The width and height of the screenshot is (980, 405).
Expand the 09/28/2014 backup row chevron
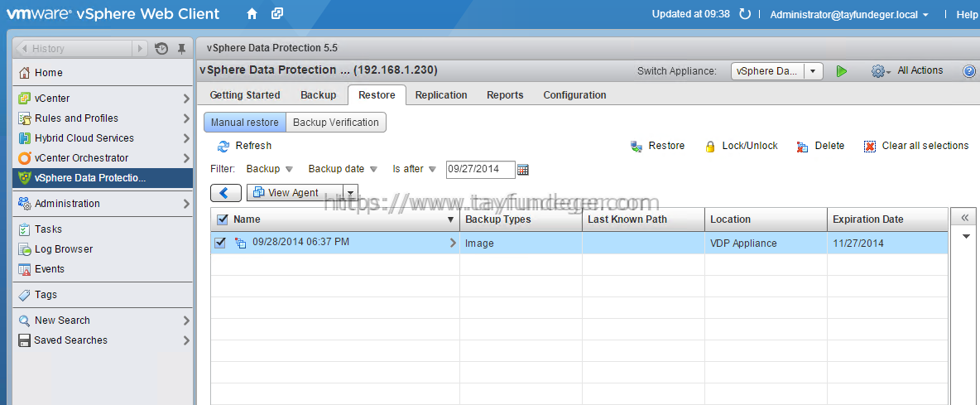(453, 243)
